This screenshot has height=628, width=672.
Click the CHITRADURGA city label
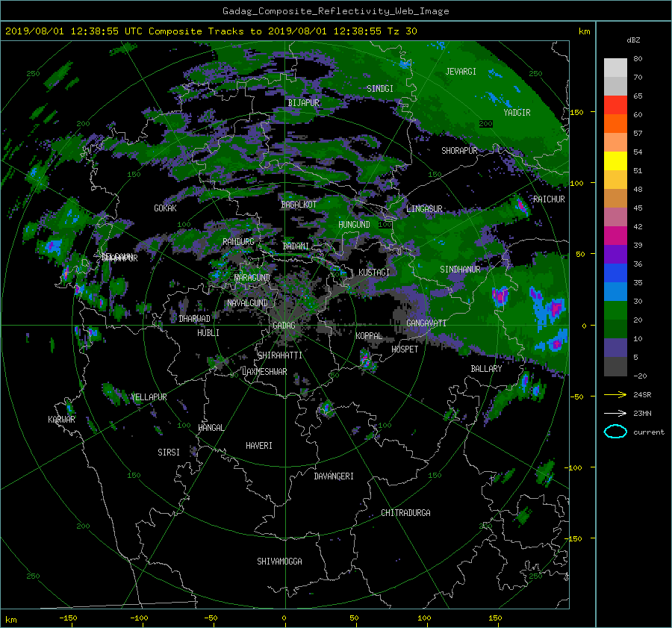(406, 513)
